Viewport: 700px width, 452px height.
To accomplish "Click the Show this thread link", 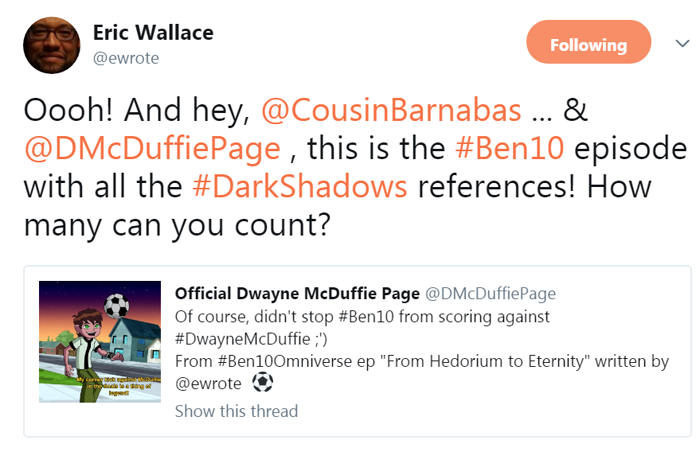I will tap(236, 411).
